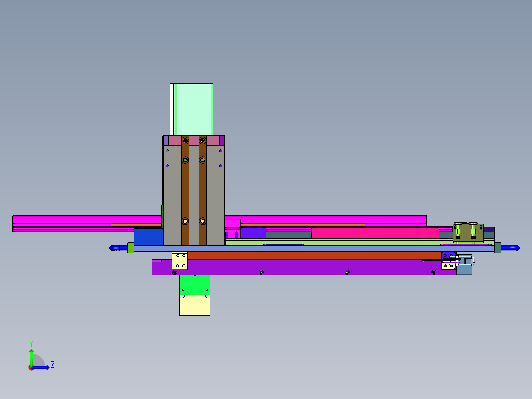532x399 pixels.
Task: Select the hot pink rectangular block on right
Action: 375,233
